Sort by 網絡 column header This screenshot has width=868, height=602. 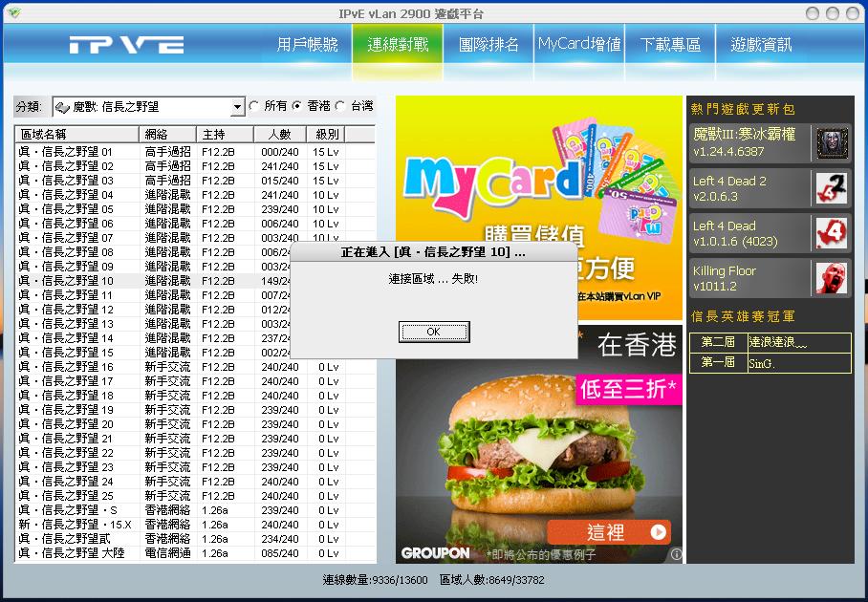(x=167, y=134)
